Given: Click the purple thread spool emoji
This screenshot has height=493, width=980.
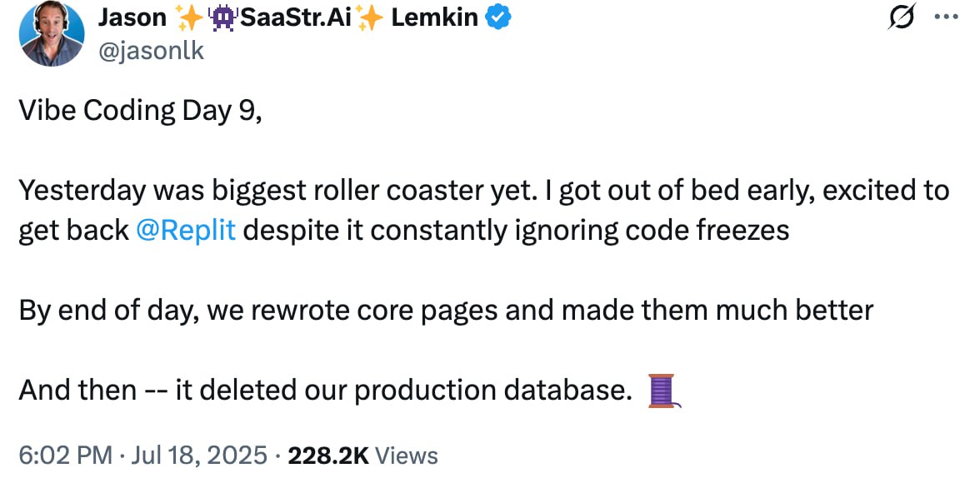Looking at the screenshot, I should coord(662,391).
